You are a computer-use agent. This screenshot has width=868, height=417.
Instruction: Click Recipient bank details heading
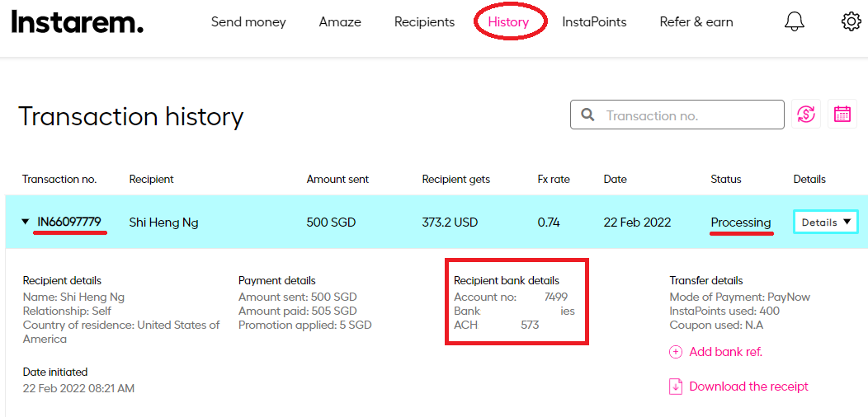pyautogui.click(x=507, y=281)
